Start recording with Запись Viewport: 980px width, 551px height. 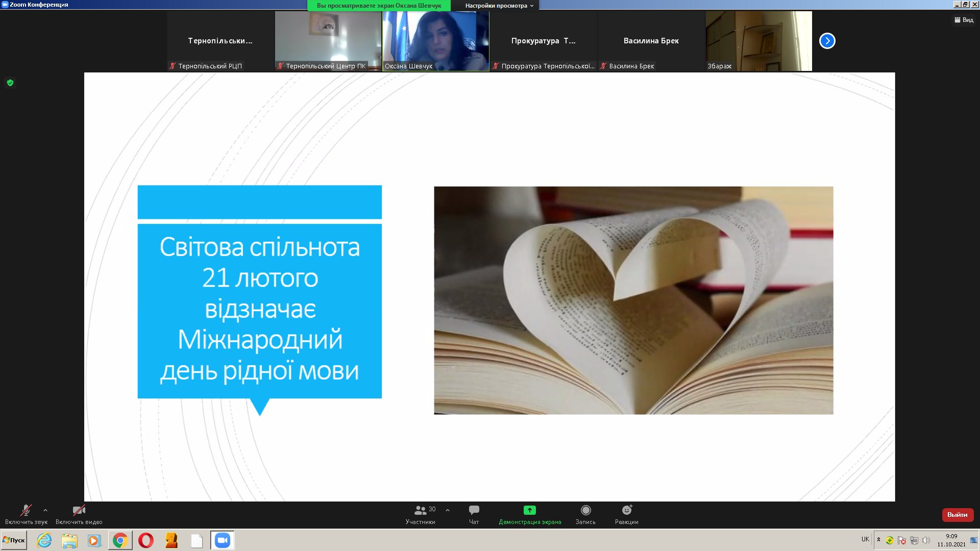pos(585,514)
